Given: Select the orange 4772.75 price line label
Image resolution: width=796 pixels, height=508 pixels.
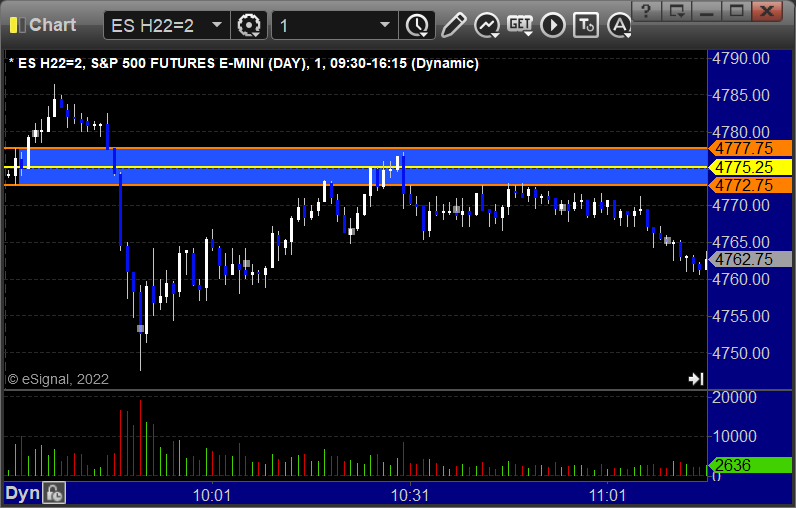Looking at the screenshot, I should (x=750, y=185).
